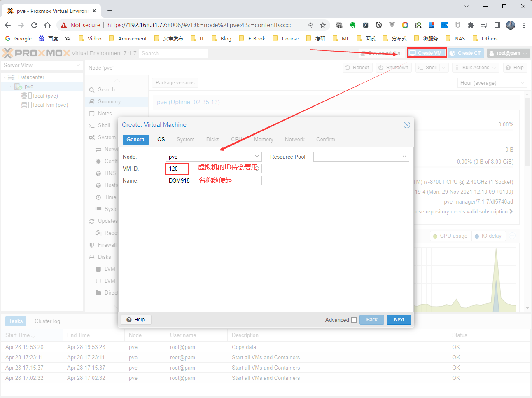Expand the Node dropdown showing pve

click(257, 157)
